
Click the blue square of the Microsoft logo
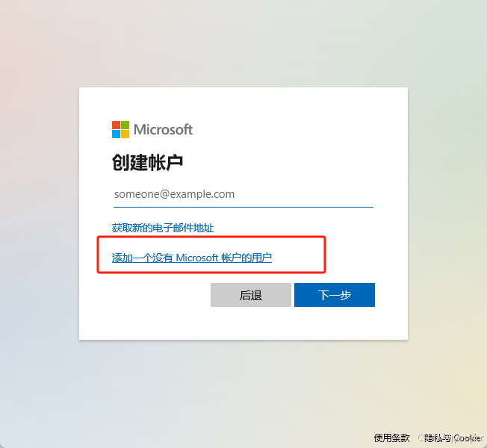[x=117, y=134]
